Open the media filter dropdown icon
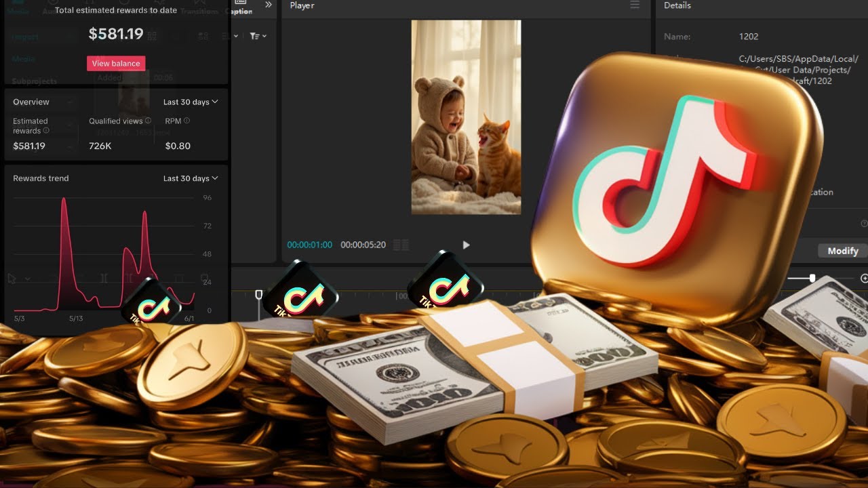Image resolution: width=868 pixels, height=488 pixels. [x=258, y=36]
